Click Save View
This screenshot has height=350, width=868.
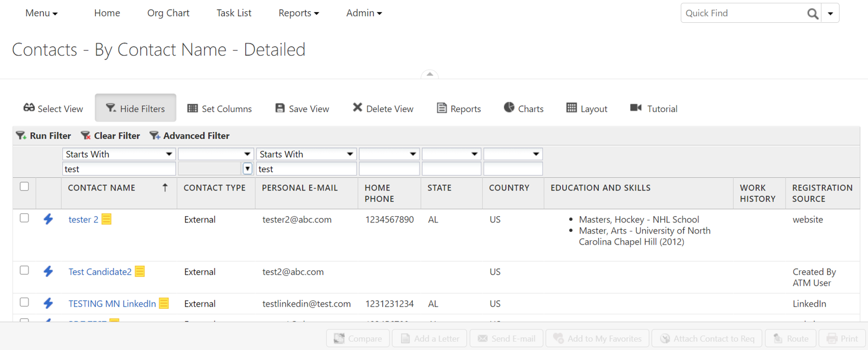303,108
